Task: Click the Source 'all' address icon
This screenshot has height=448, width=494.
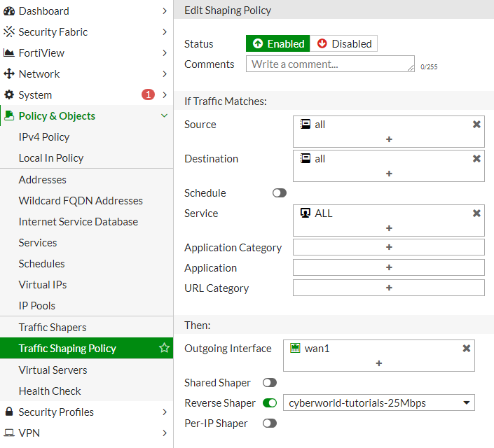Action: click(305, 124)
